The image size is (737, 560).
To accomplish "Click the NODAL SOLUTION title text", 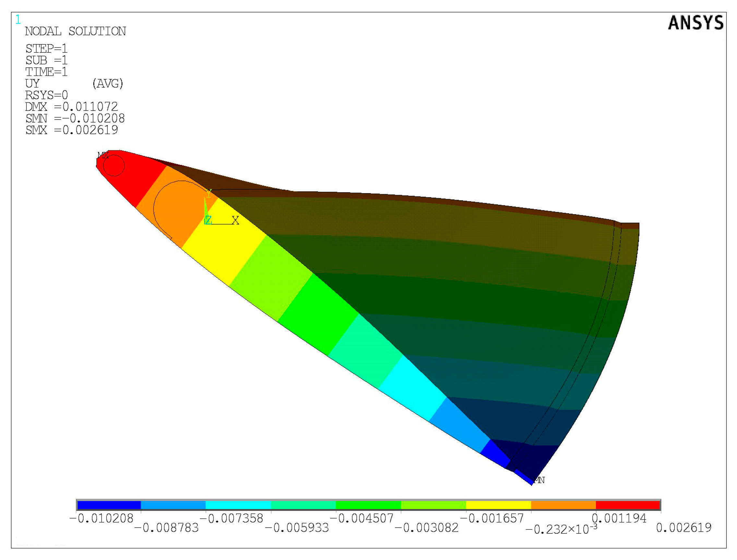I will pos(75,31).
